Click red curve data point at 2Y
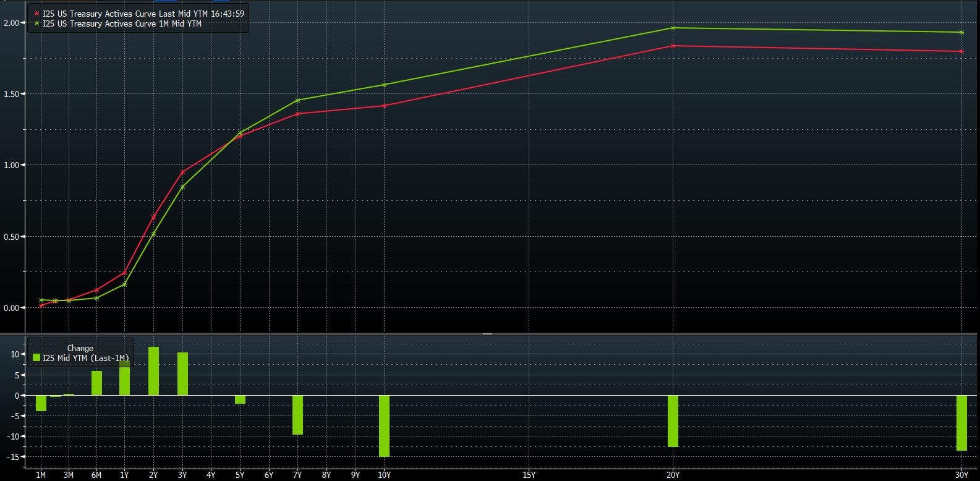The height and width of the screenshot is (481, 980). [153, 217]
